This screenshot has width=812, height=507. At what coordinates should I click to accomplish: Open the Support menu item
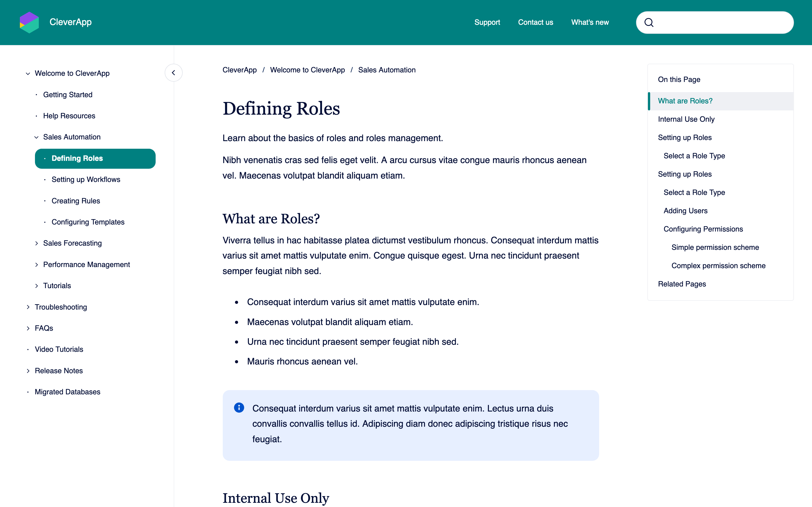coord(487,23)
